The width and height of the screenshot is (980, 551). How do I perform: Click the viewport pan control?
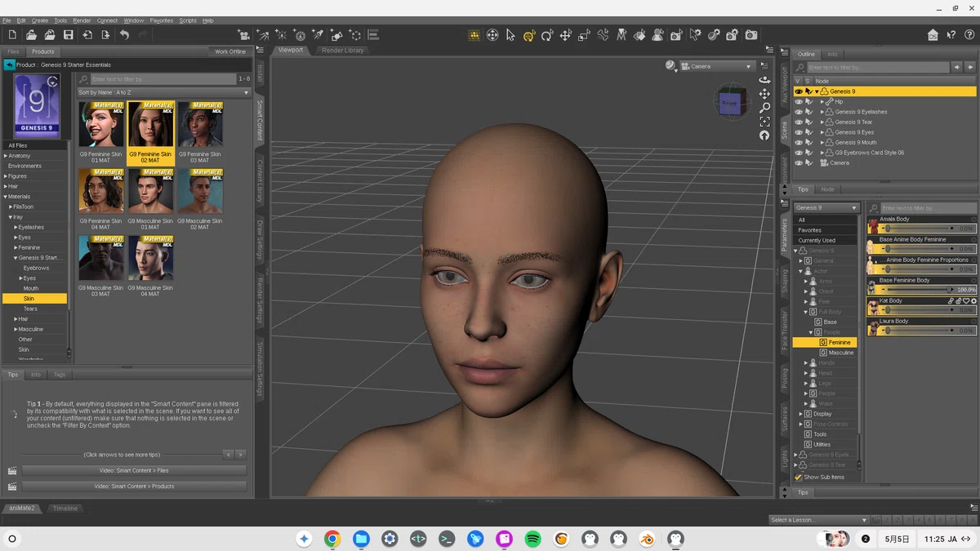[764, 94]
